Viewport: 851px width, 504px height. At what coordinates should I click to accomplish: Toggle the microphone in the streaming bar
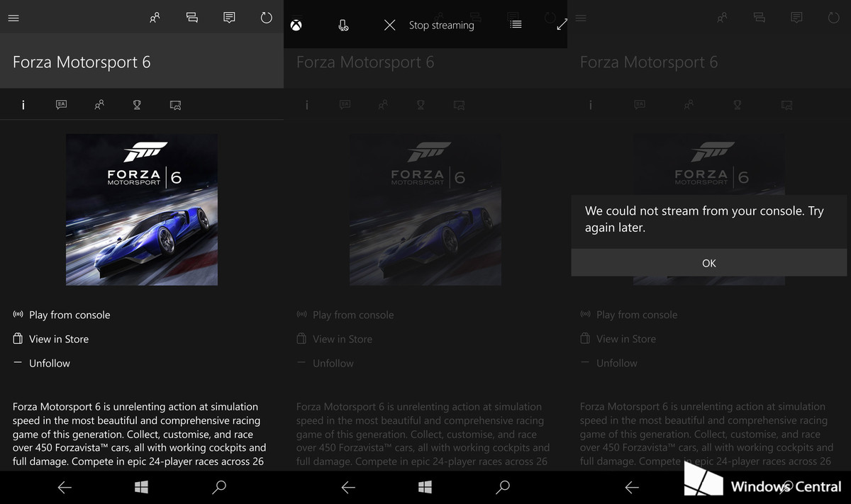point(343,26)
